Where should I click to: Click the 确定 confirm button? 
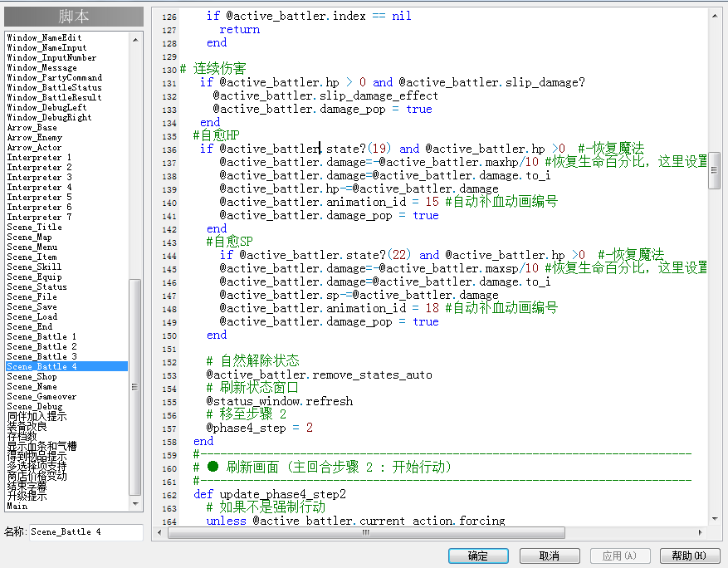coord(478,556)
